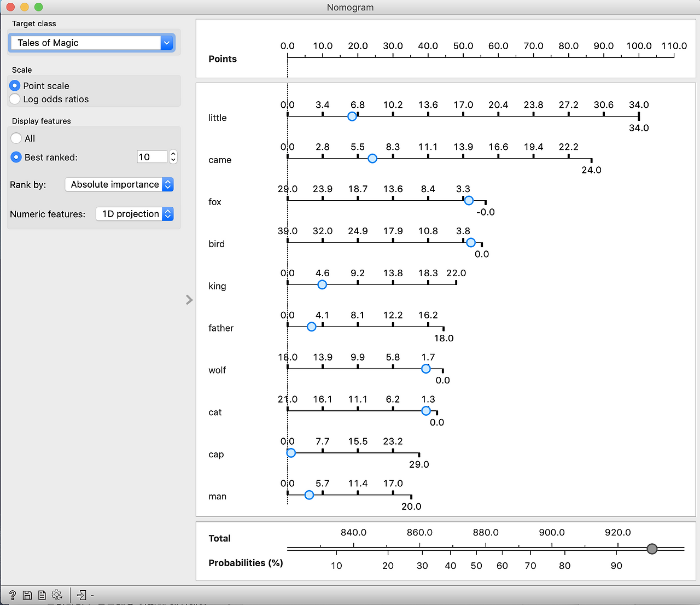Open the Rank by dropdown
The height and width of the screenshot is (605, 700).
[x=119, y=184]
